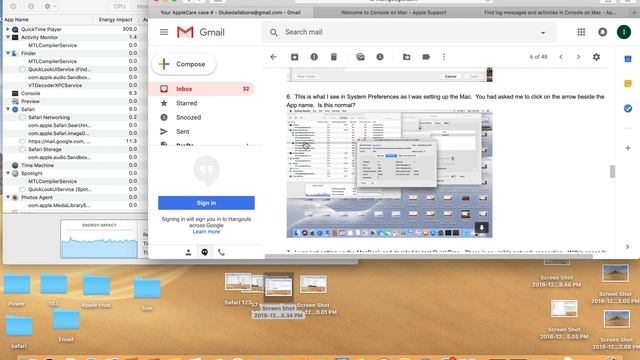Go back to inbox arrow

click(273, 57)
